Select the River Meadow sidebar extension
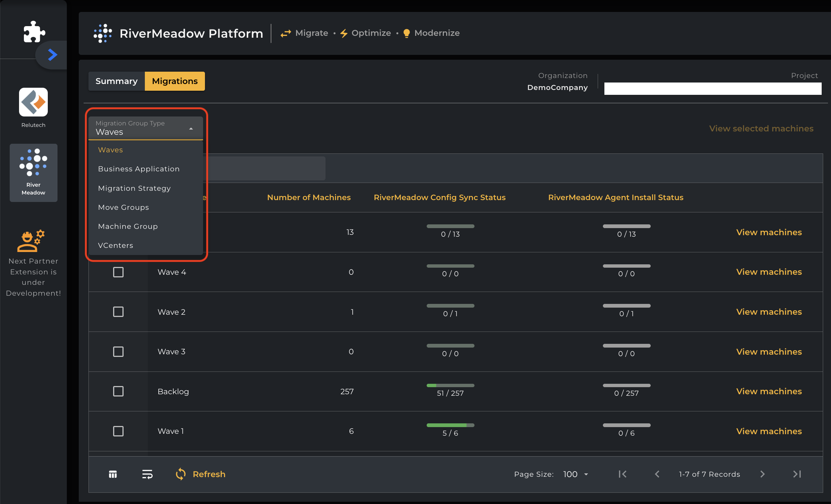Image resolution: width=831 pixels, height=504 pixels. (x=33, y=172)
